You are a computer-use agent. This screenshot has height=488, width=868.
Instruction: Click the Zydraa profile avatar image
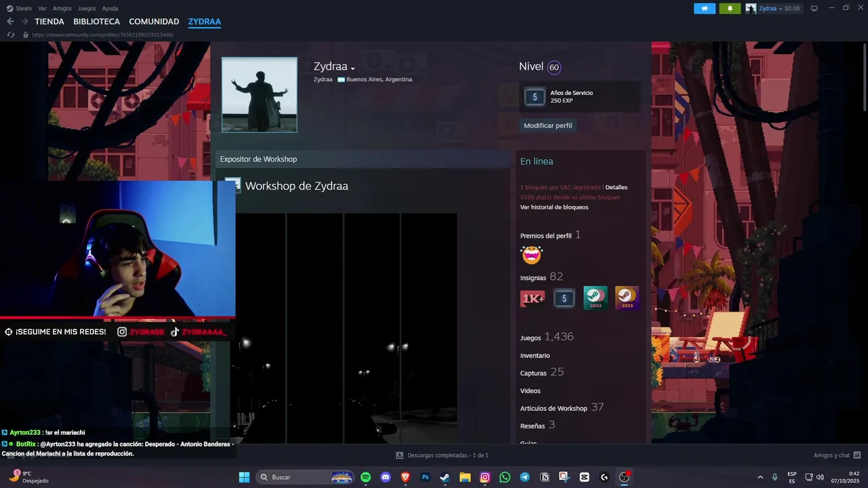(259, 94)
